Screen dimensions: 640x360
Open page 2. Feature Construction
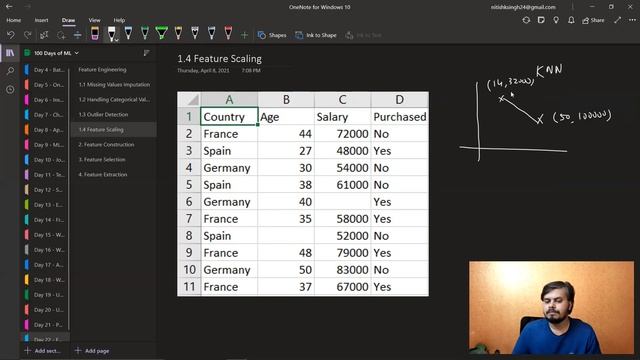pos(113,144)
